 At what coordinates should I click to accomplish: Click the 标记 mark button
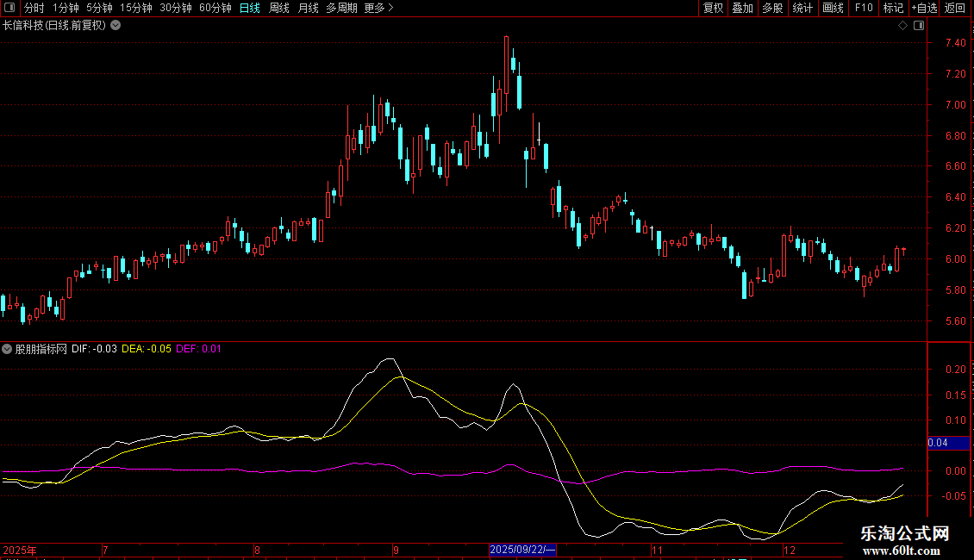click(893, 8)
